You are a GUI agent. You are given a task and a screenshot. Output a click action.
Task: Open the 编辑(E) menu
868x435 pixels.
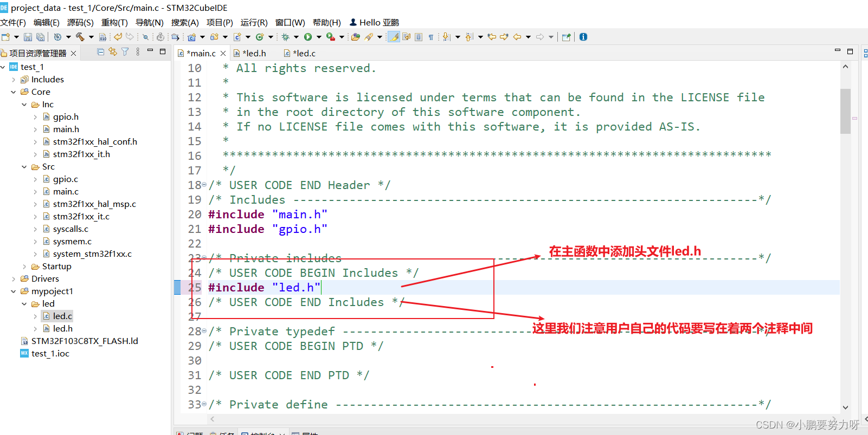47,22
